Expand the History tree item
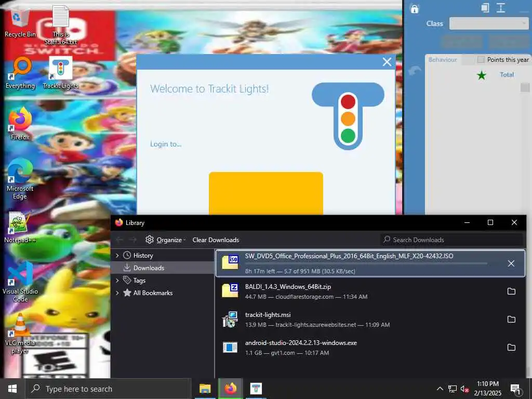 tap(117, 256)
